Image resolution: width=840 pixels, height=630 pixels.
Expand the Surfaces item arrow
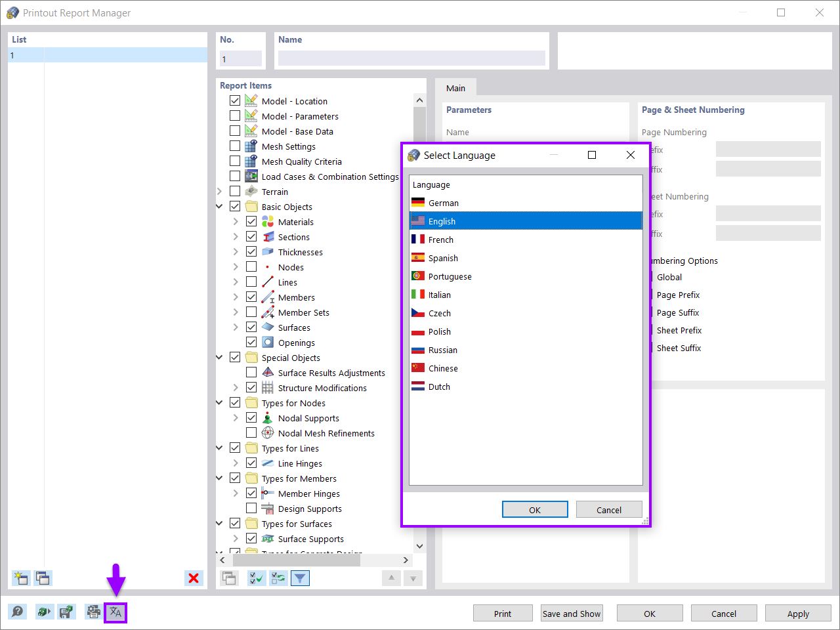click(235, 327)
